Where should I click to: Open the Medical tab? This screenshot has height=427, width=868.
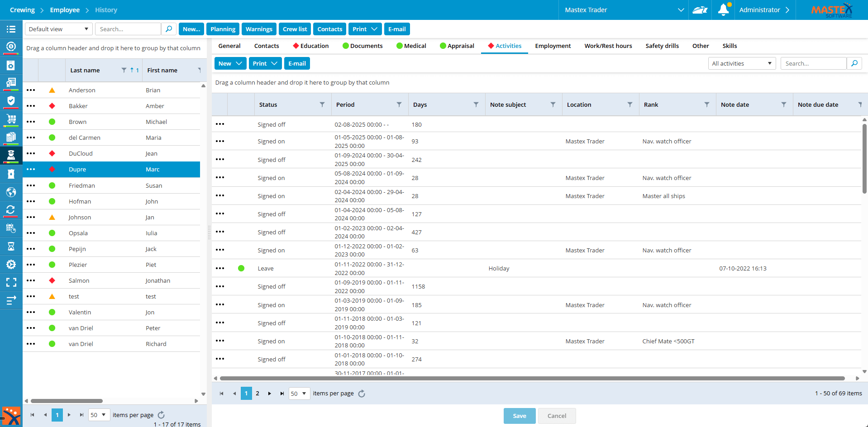(411, 46)
